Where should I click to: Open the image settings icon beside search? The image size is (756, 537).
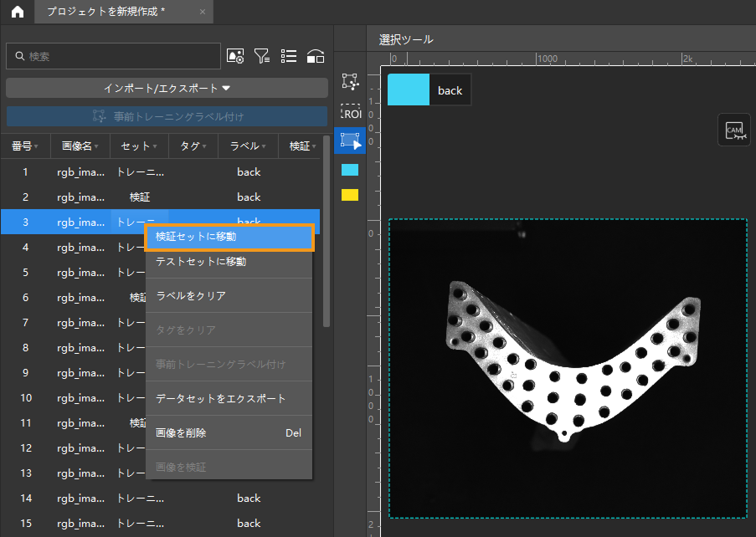(x=235, y=56)
